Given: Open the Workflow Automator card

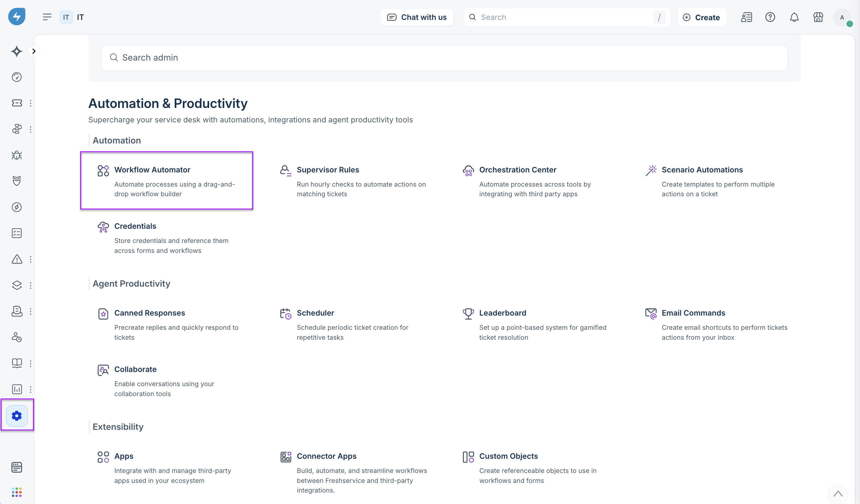Looking at the screenshot, I should (x=167, y=180).
